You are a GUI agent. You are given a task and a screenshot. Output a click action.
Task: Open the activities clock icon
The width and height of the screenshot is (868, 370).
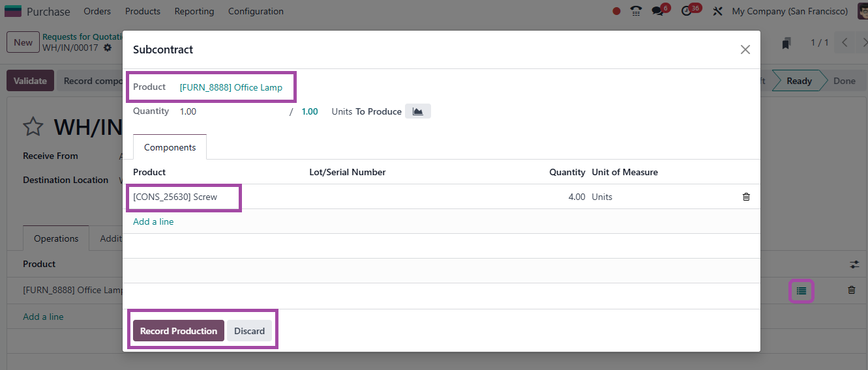click(686, 11)
